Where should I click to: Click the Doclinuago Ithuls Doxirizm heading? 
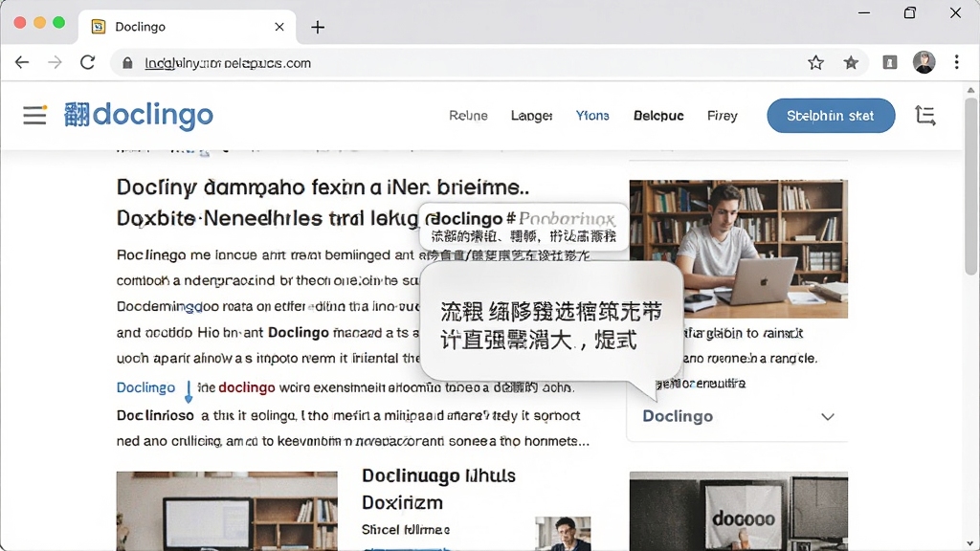pos(438,489)
